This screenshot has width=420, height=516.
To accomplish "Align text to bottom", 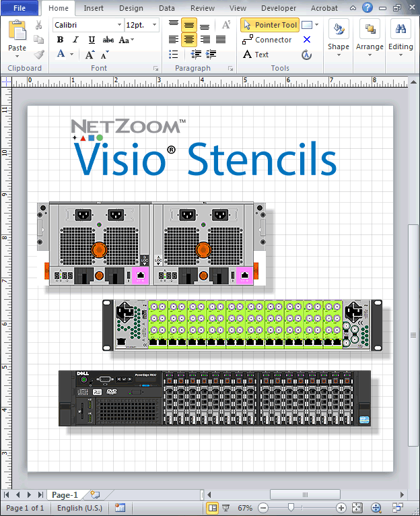I will [205, 25].
